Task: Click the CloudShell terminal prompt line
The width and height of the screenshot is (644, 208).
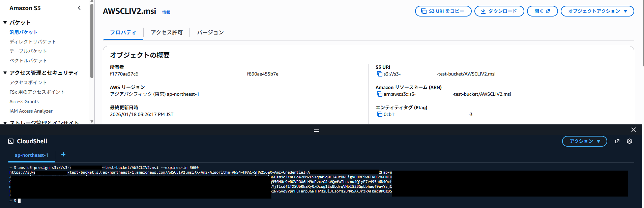Action: pyautogui.click(x=15, y=201)
